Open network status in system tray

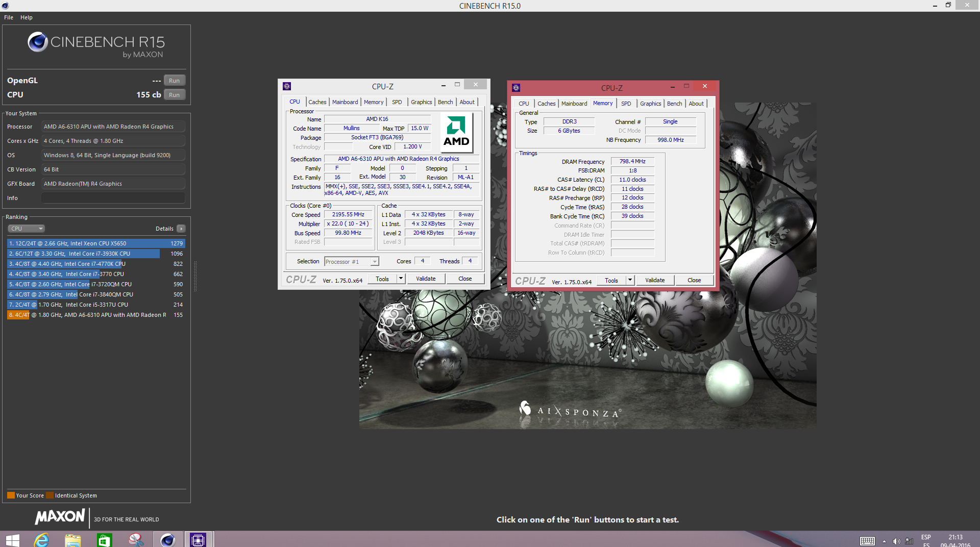click(x=909, y=541)
